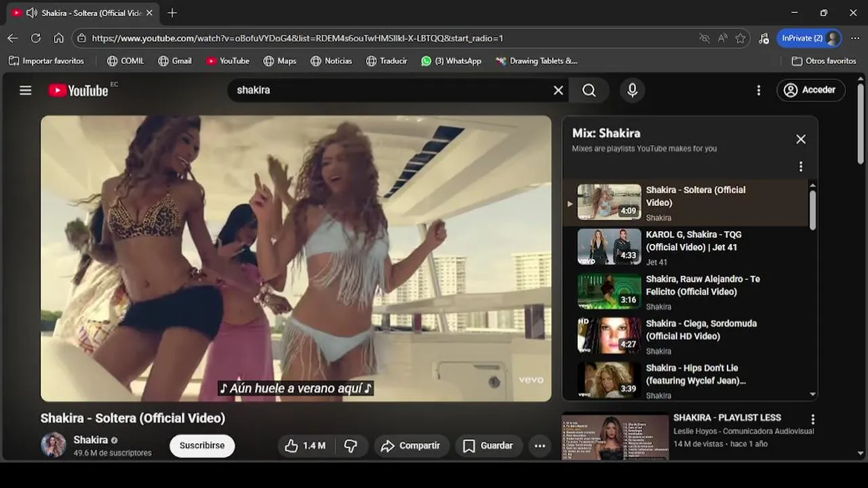Open WhatsApp bookmark
The width and height of the screenshot is (868, 488).
pos(451,61)
